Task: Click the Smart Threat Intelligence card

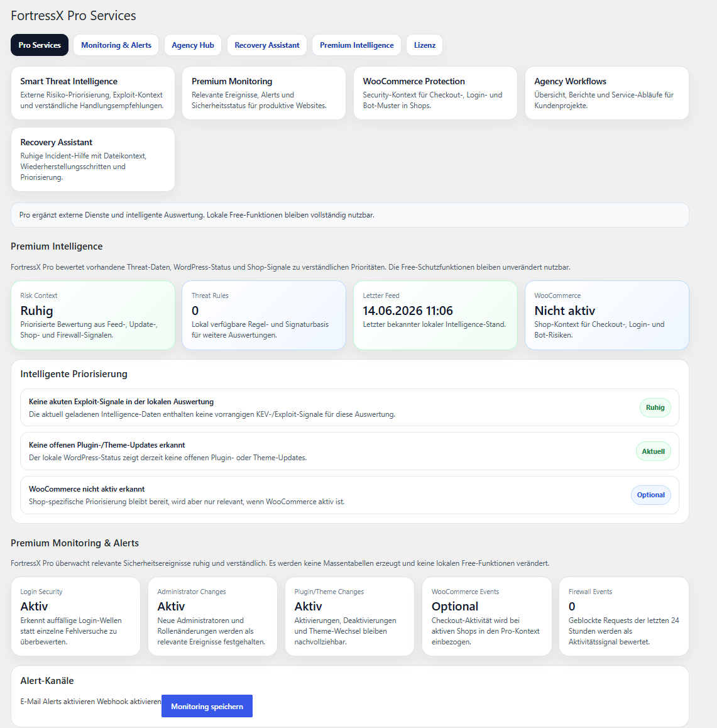Action: pyautogui.click(x=93, y=93)
